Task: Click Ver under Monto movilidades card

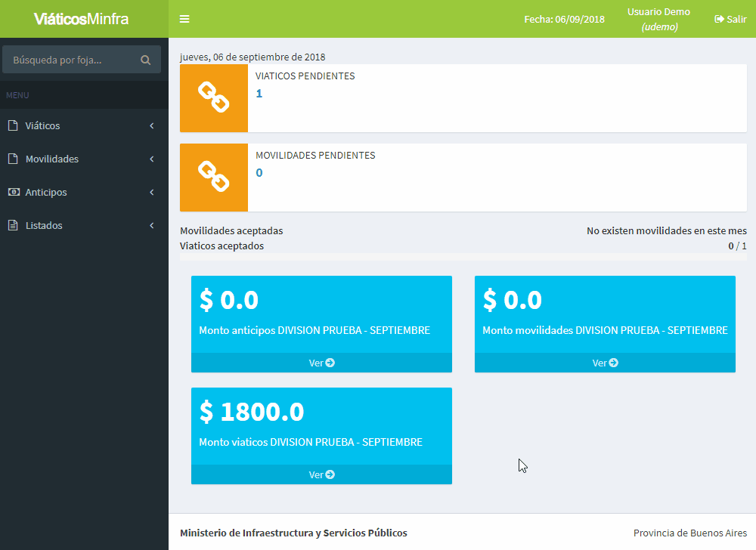Action: tap(605, 363)
